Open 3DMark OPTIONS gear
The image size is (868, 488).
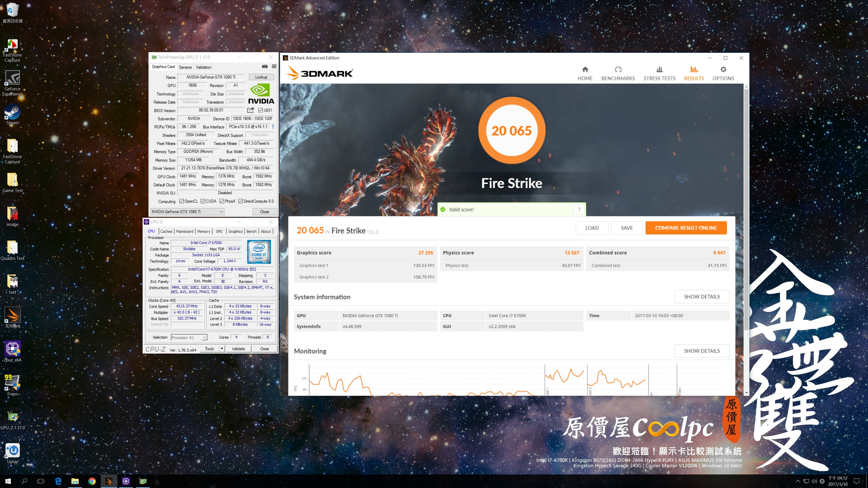(723, 73)
